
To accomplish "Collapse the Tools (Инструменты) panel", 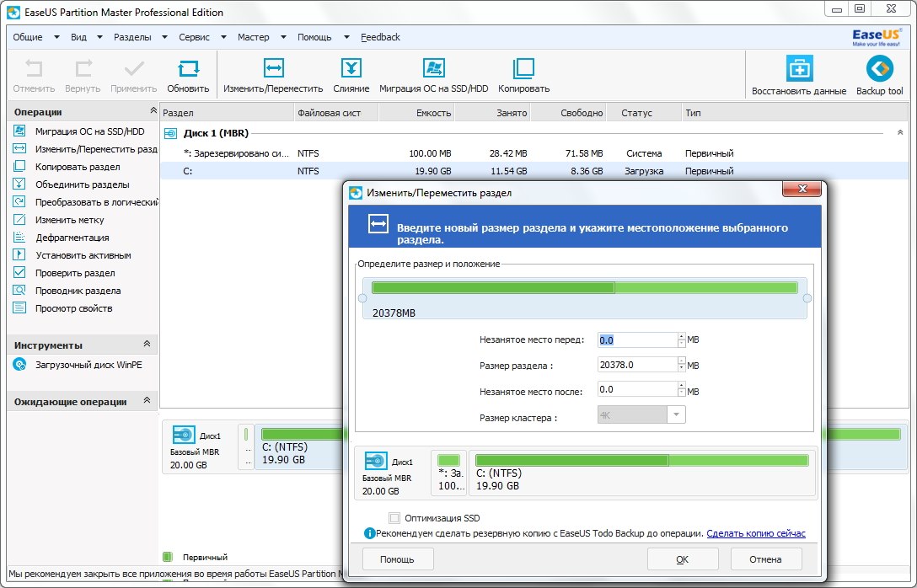I will coord(147,345).
